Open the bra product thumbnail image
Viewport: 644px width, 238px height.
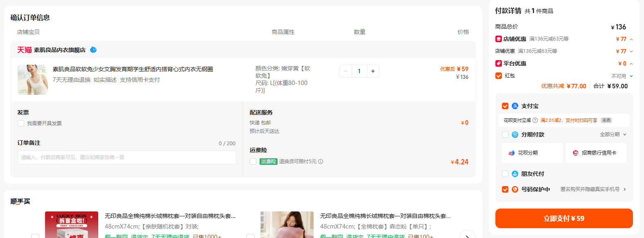[33, 80]
